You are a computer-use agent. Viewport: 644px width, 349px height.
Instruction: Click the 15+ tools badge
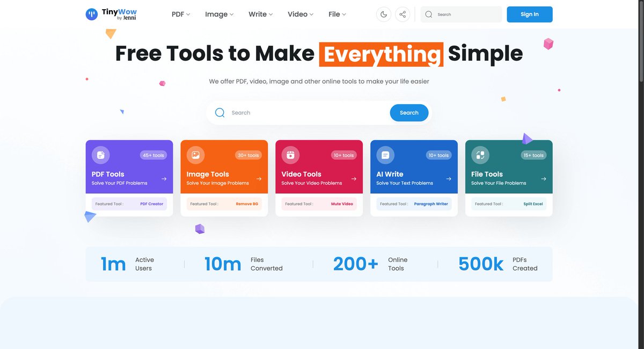(533, 155)
